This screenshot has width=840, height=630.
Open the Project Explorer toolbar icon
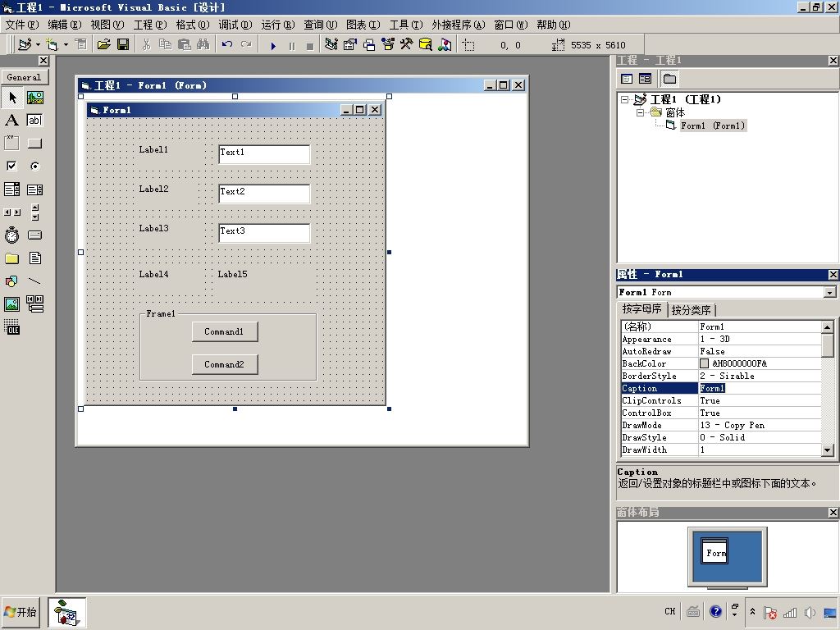tap(331, 44)
